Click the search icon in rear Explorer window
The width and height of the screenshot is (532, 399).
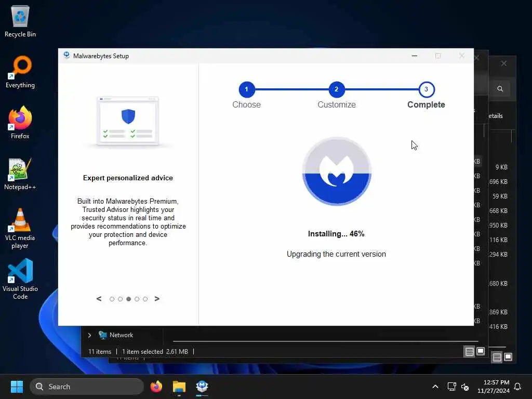[500, 89]
